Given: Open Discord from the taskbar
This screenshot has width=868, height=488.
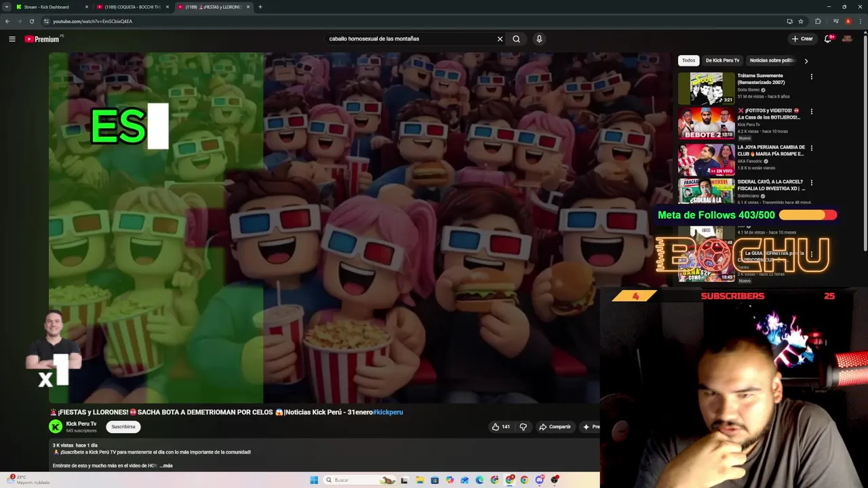Looking at the screenshot, I should (539, 480).
